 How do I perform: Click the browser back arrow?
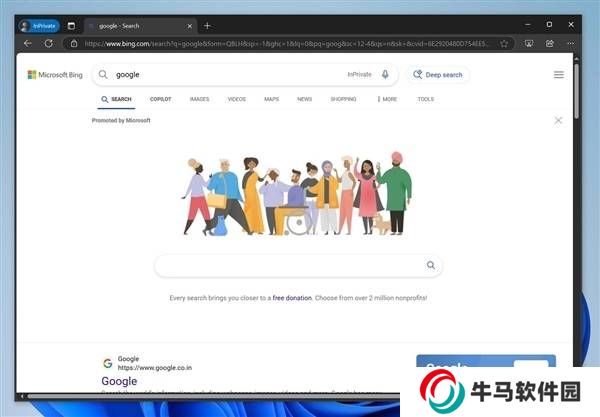click(x=28, y=43)
